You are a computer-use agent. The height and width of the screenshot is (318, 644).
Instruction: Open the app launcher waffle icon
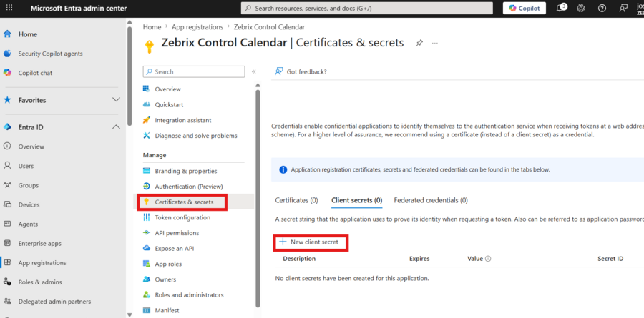(x=9, y=8)
